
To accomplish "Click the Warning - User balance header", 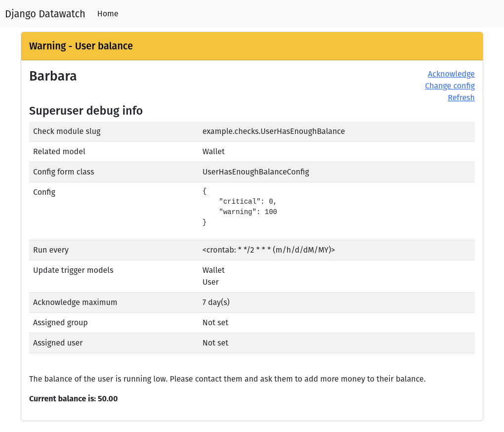I will [81, 46].
